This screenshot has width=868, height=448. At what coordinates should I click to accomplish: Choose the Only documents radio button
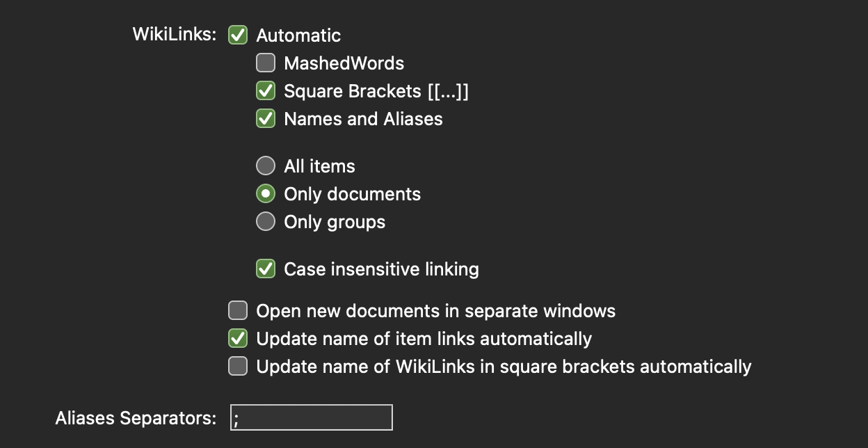[266, 194]
